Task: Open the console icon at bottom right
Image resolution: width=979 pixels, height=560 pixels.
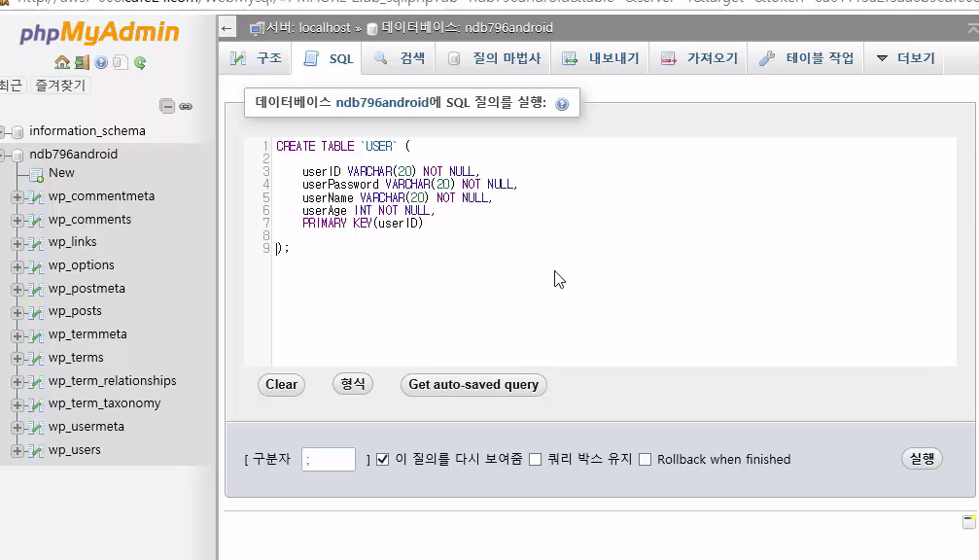Action: coord(969,522)
